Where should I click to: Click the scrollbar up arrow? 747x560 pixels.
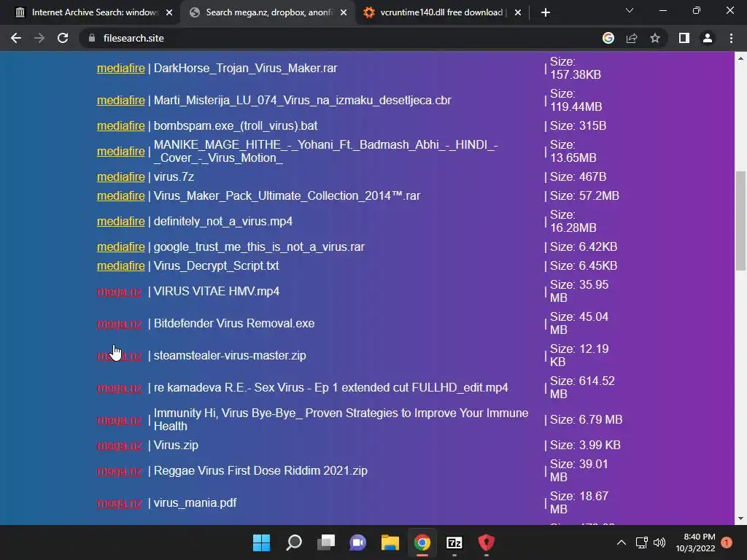[x=740, y=58]
